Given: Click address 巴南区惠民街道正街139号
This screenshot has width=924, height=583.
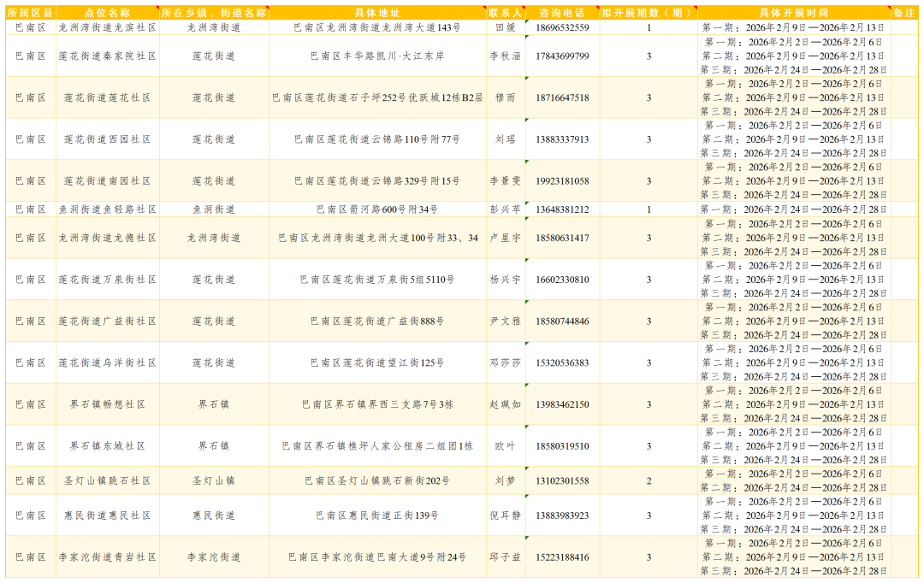Looking at the screenshot, I should (x=377, y=515).
